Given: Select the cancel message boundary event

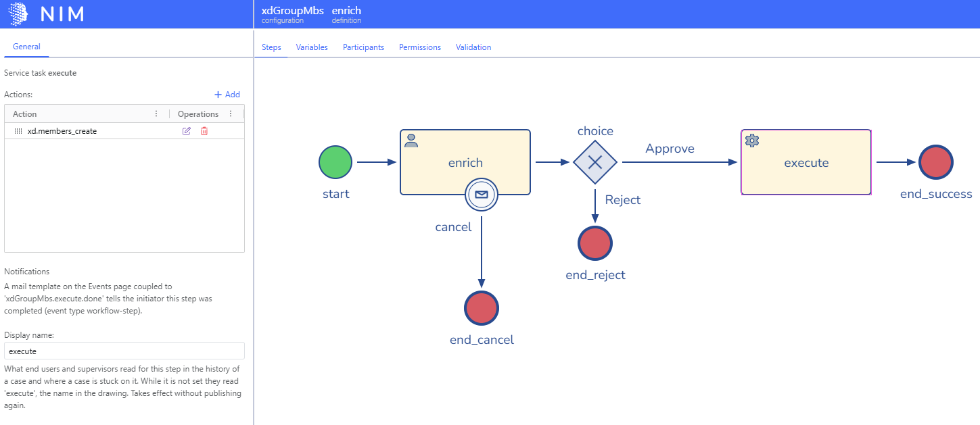Looking at the screenshot, I should (x=482, y=195).
